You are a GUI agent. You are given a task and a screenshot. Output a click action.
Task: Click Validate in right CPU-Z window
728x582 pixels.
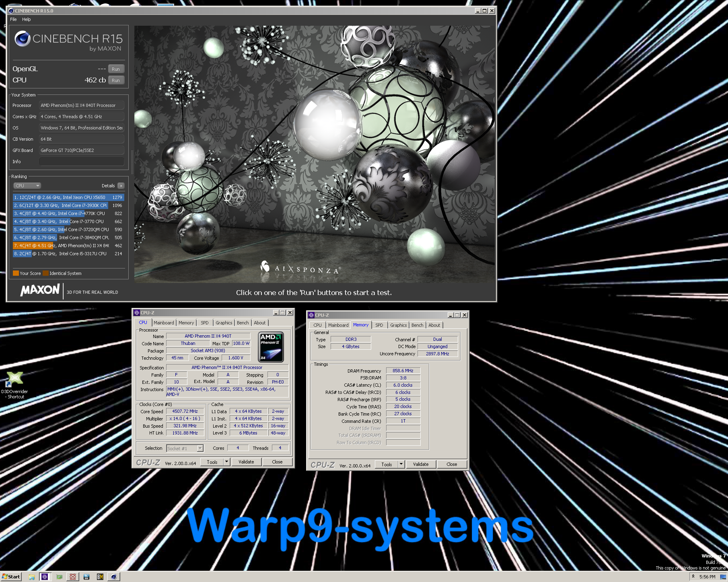421,464
